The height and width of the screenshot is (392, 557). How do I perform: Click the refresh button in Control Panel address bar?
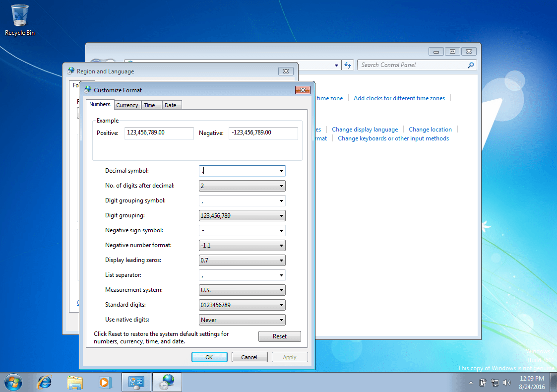click(x=348, y=65)
